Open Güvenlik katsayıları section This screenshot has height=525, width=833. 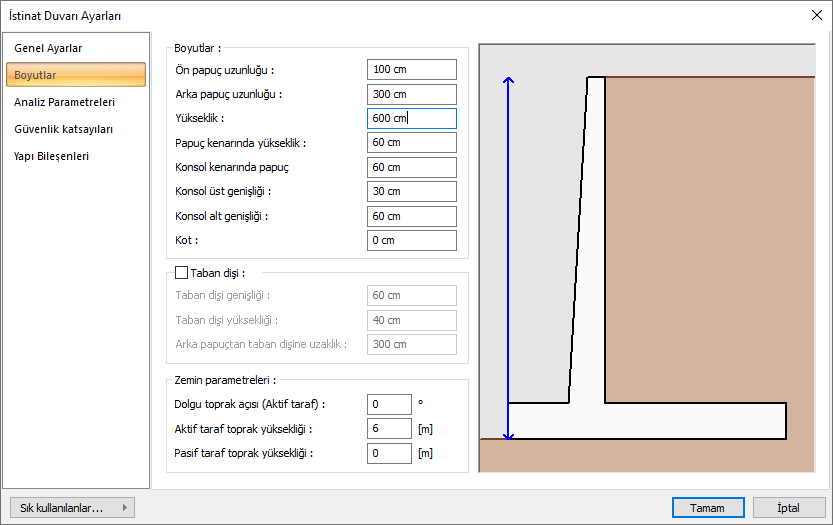(x=63, y=129)
